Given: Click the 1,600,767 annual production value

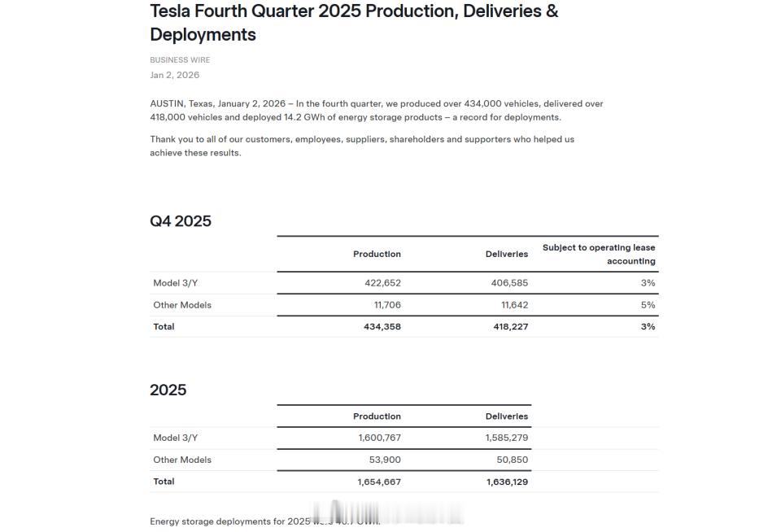Looking at the screenshot, I should pos(379,438).
